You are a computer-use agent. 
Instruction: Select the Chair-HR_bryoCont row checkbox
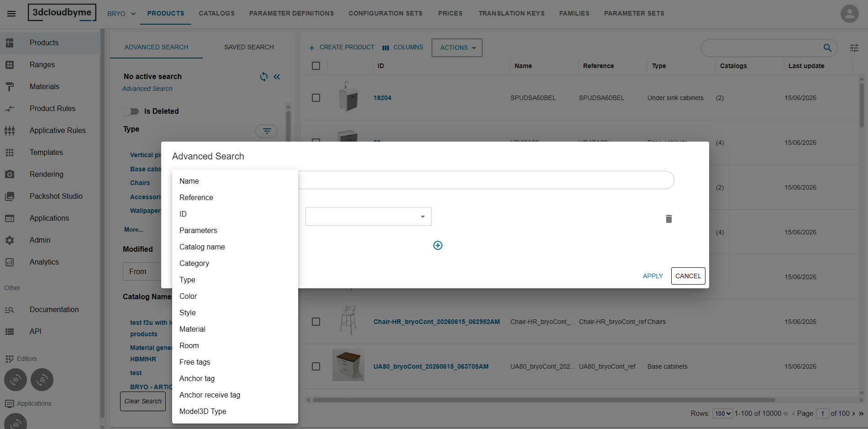316,322
